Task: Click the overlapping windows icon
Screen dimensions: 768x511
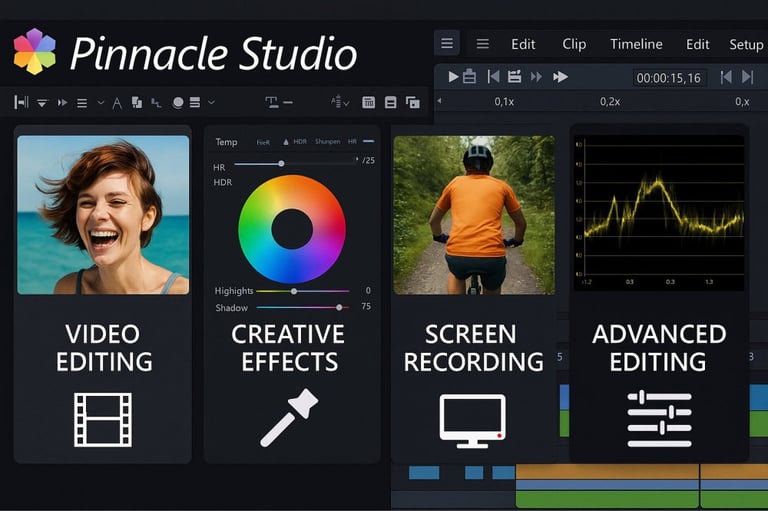Action: click(x=413, y=102)
